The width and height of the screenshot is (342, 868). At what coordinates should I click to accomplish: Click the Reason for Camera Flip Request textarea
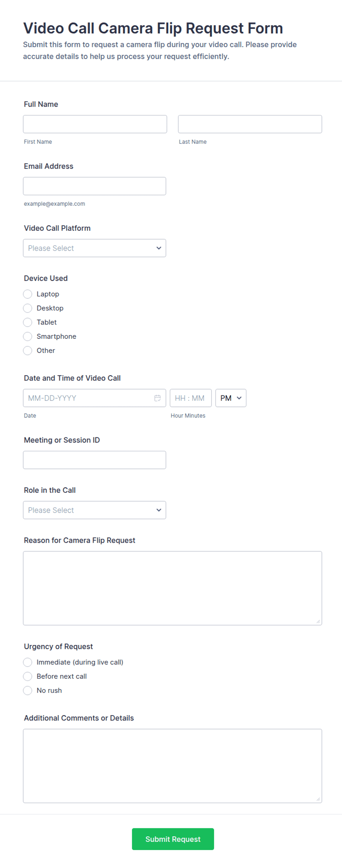pos(172,588)
